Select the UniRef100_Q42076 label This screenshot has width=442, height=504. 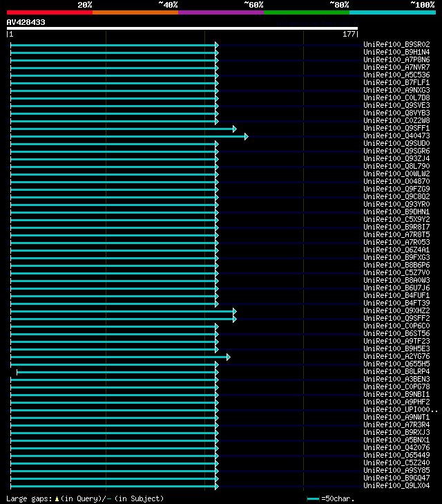tap(396, 448)
